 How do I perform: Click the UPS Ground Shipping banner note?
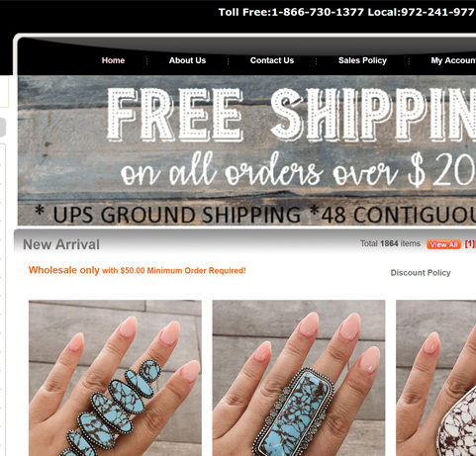click(255, 215)
